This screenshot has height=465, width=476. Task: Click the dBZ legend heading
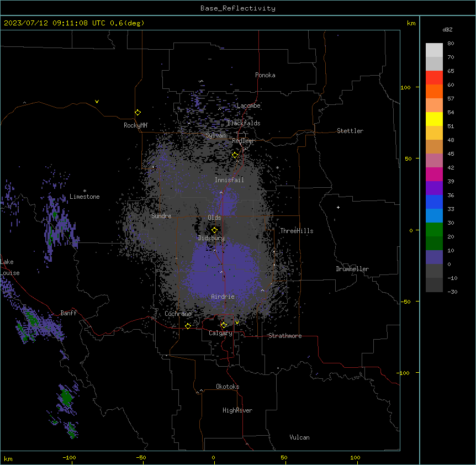coord(447,29)
